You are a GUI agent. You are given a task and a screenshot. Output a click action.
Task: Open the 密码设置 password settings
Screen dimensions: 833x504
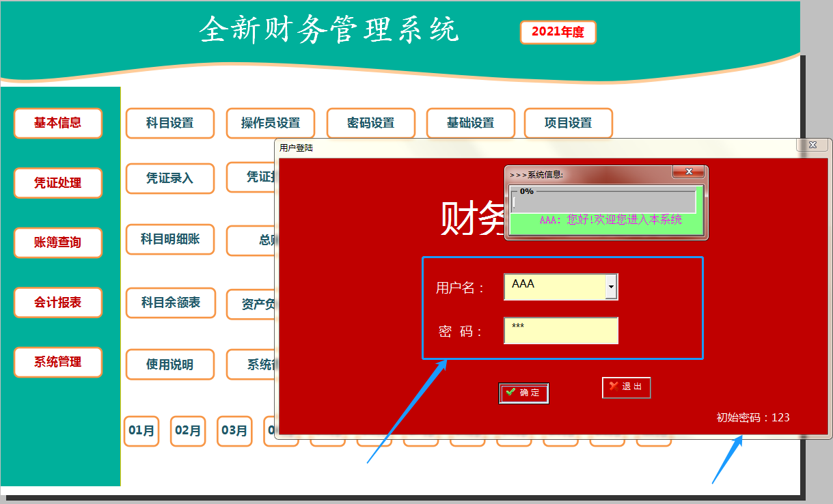coord(370,123)
